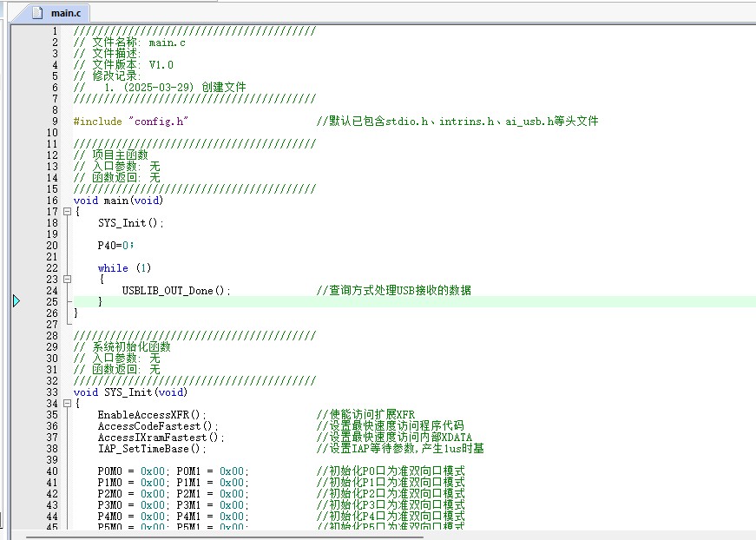The image size is (756, 540).
Task: Collapse the while (1) block fold marker
Action: tap(67, 280)
